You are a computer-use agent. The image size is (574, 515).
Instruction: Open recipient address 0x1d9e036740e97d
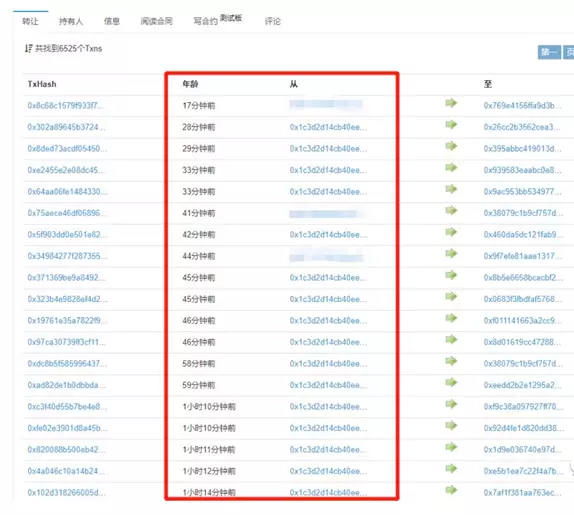pos(523,449)
